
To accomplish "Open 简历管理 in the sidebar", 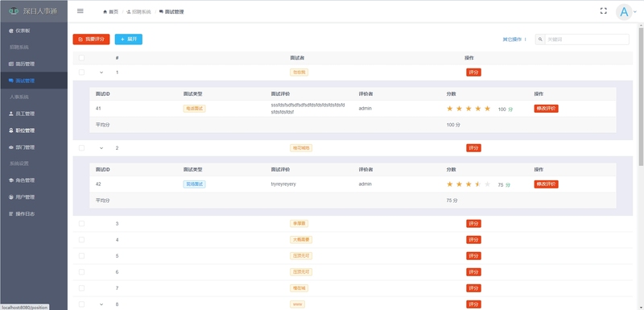I will pyautogui.click(x=34, y=64).
